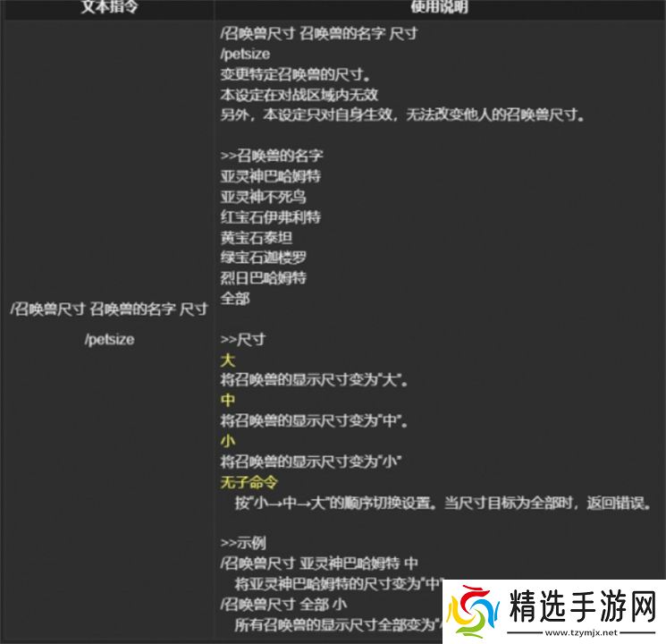Click the 精选手游网 colorful logo icon
The width and height of the screenshot is (666, 644).
tap(473, 610)
